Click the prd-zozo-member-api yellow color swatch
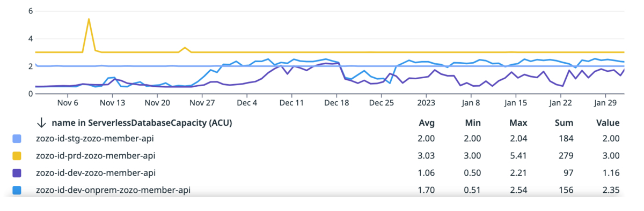Screen dimensions: 644x211 17,156
